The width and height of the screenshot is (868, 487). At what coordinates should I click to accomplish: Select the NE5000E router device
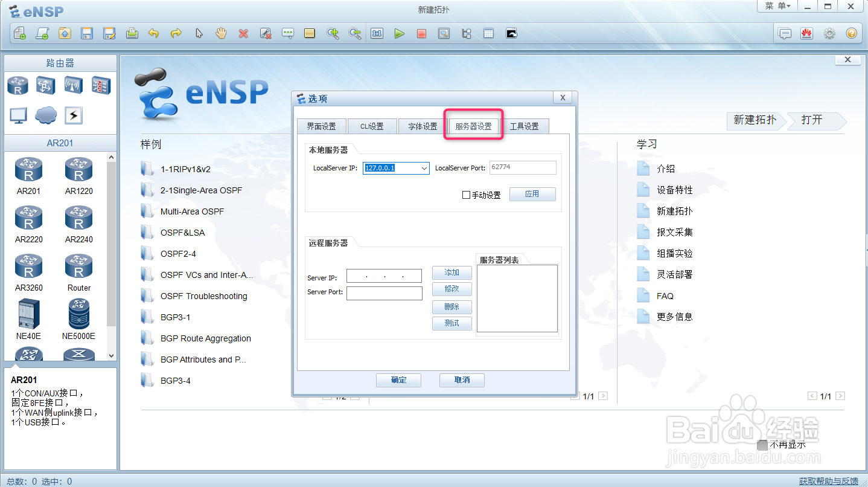pos(78,314)
